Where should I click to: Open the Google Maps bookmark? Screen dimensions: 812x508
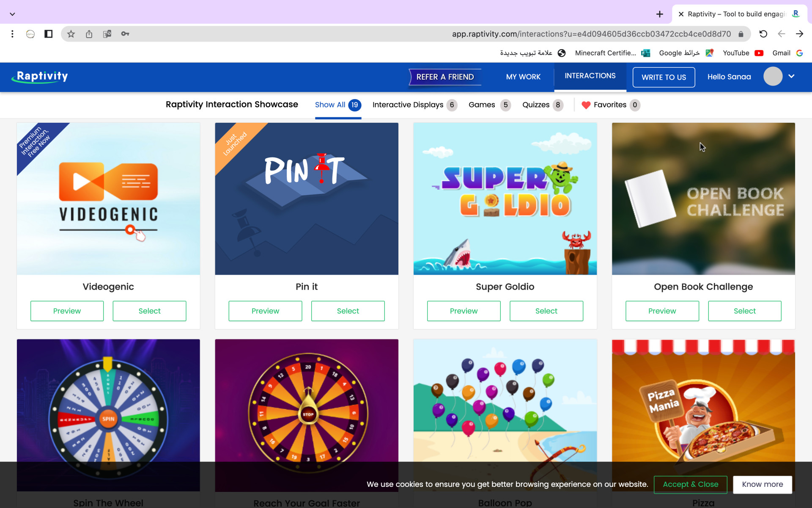tap(686, 53)
